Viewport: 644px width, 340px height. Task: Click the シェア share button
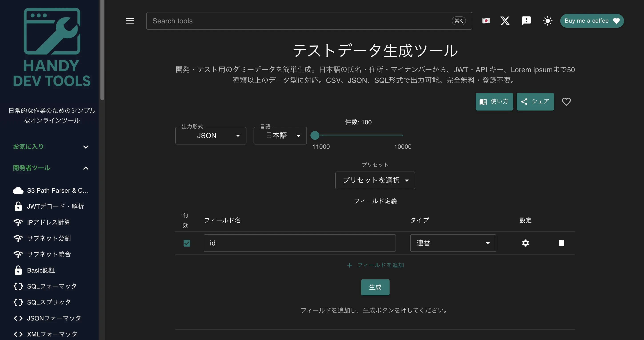tap(535, 102)
